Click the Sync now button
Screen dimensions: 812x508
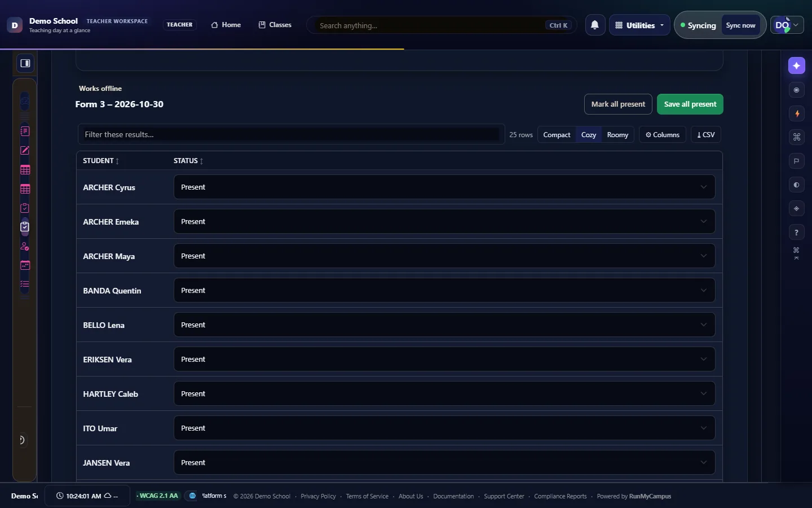pyautogui.click(x=740, y=25)
